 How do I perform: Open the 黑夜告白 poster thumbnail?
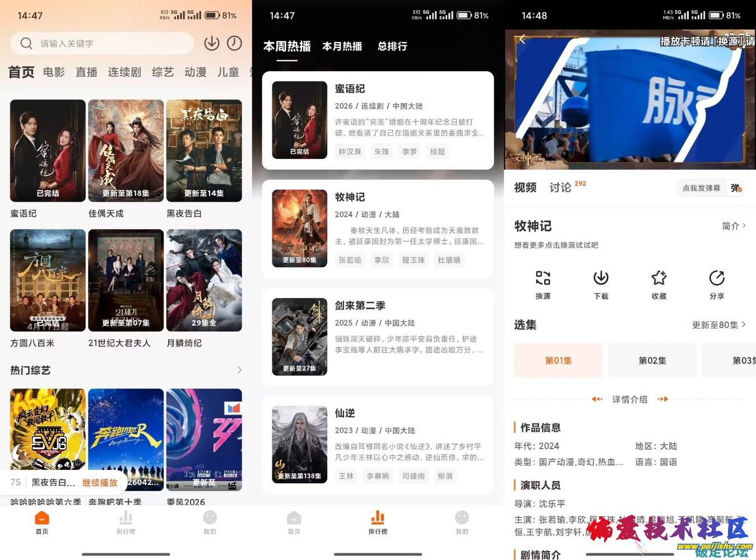coord(204,151)
